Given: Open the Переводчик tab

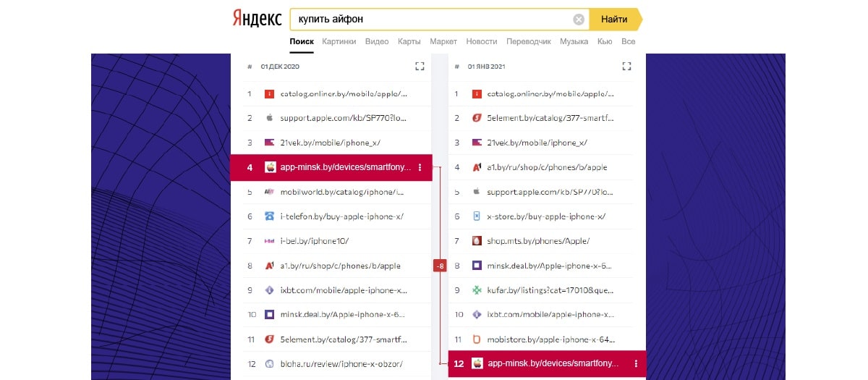Looking at the screenshot, I should click(x=529, y=41).
